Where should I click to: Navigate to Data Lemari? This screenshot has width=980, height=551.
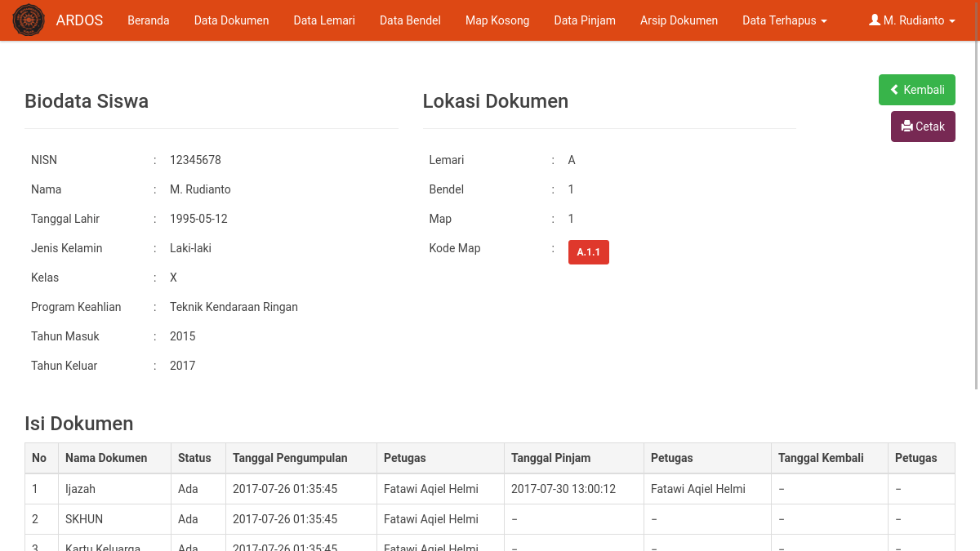[324, 20]
